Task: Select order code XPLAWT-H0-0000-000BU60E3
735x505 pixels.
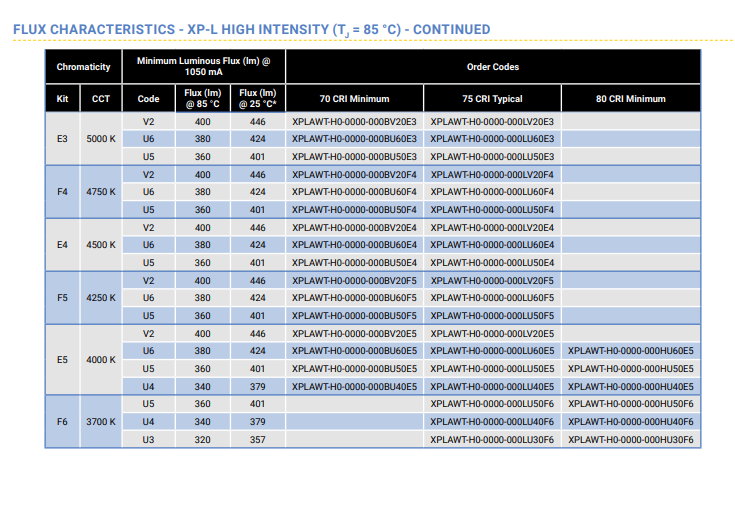Action: coord(354,139)
